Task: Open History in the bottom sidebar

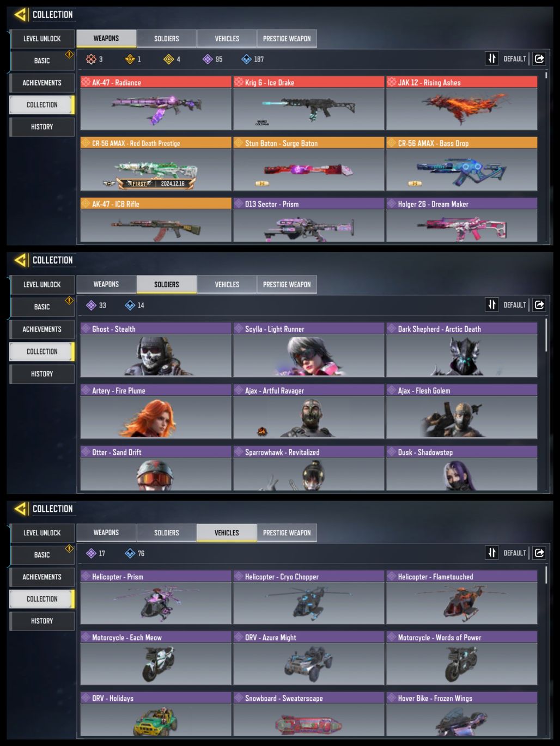Action: click(42, 621)
